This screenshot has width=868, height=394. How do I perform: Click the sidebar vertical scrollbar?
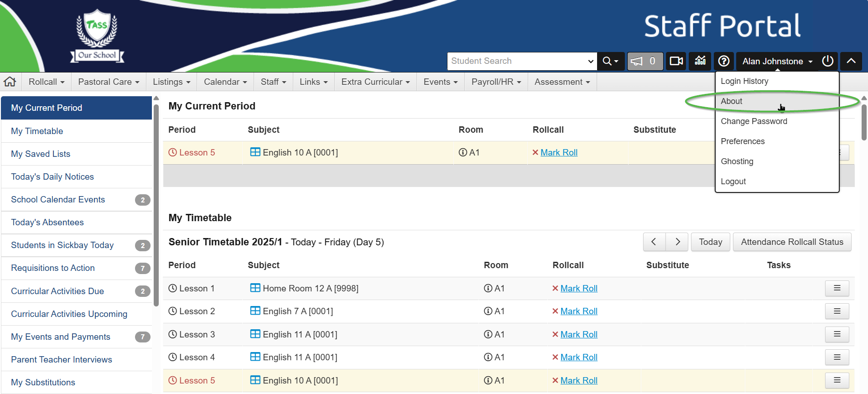156,205
